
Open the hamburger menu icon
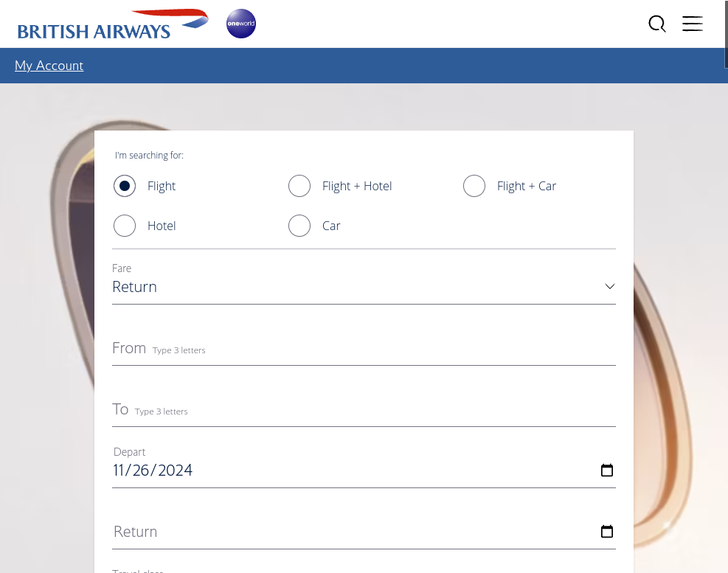pos(693,24)
